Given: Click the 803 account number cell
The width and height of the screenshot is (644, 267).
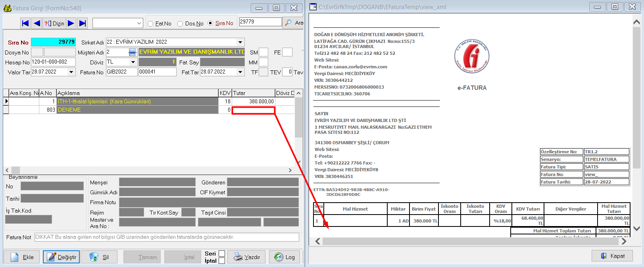Looking at the screenshot, I should pos(48,110).
